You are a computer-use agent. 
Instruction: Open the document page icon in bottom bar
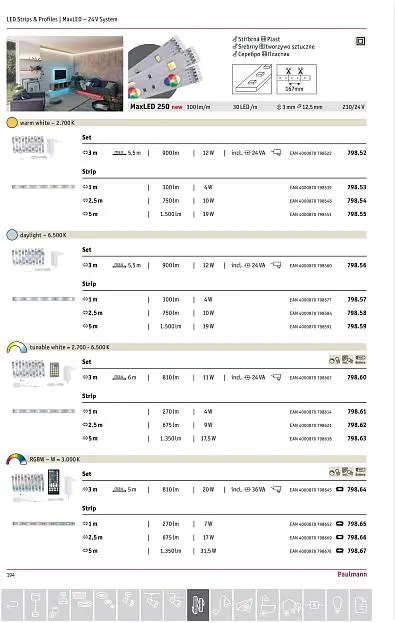[360, 605]
